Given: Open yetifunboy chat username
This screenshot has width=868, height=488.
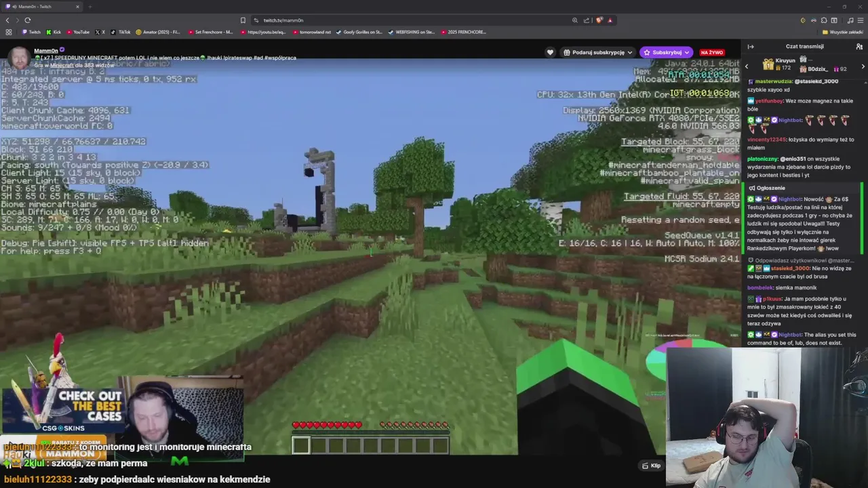Looking at the screenshot, I should 770,101.
